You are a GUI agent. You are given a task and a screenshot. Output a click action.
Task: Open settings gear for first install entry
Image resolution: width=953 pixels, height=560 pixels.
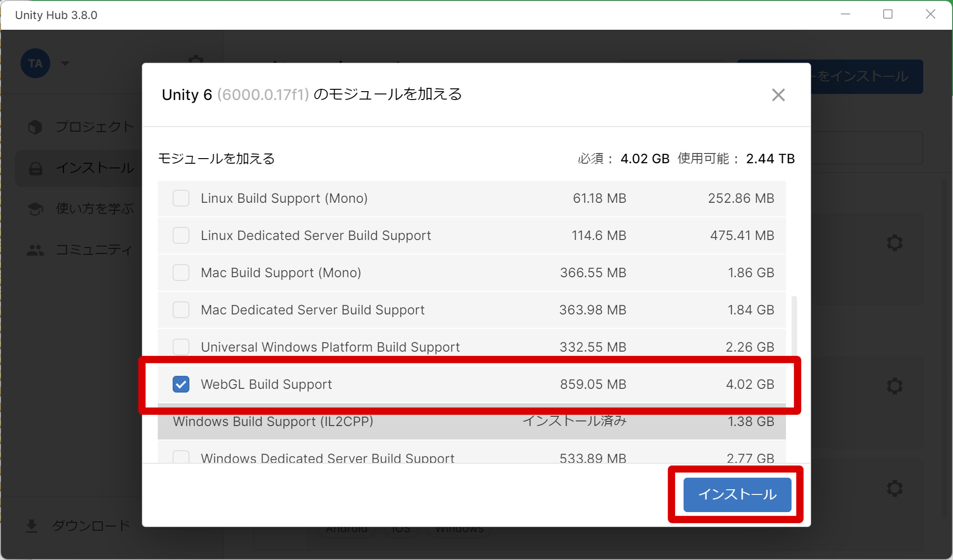coord(894,243)
